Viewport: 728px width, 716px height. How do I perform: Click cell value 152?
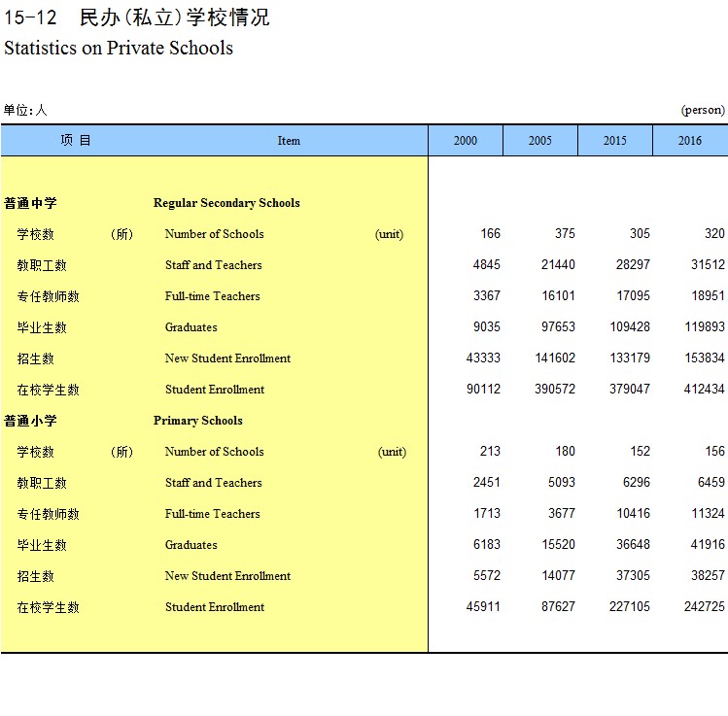[640, 451]
